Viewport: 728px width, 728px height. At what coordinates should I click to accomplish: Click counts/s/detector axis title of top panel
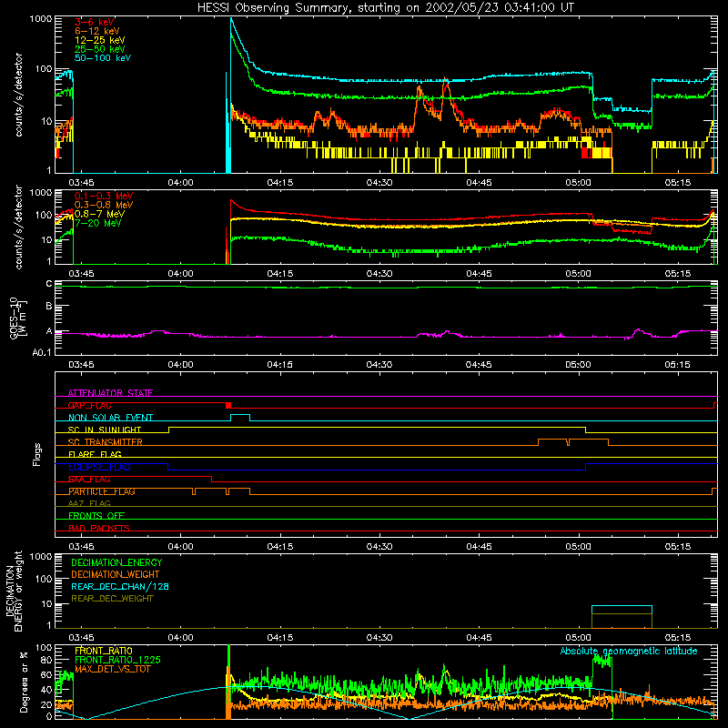tap(18, 95)
